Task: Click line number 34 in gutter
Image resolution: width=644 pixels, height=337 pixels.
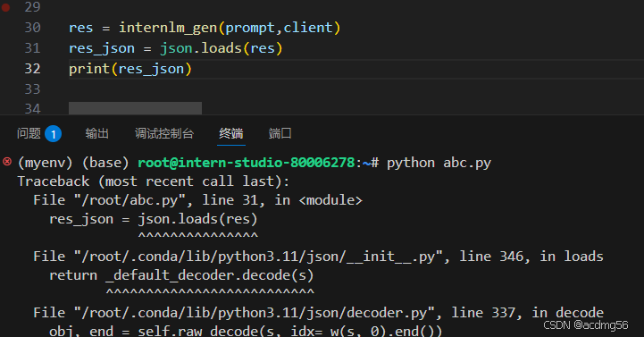Action: coord(32,108)
